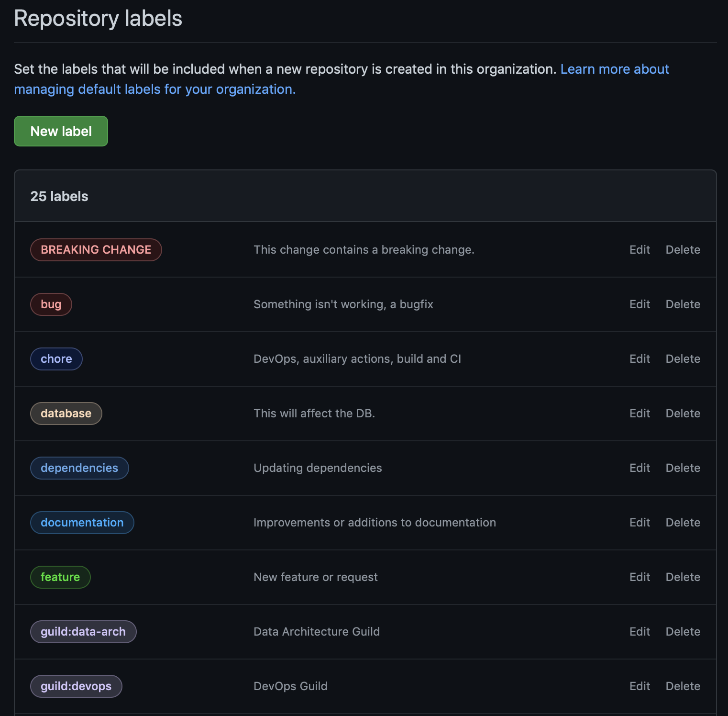Select the dependencies label pill
Image resolution: width=728 pixels, height=716 pixels.
tap(79, 468)
